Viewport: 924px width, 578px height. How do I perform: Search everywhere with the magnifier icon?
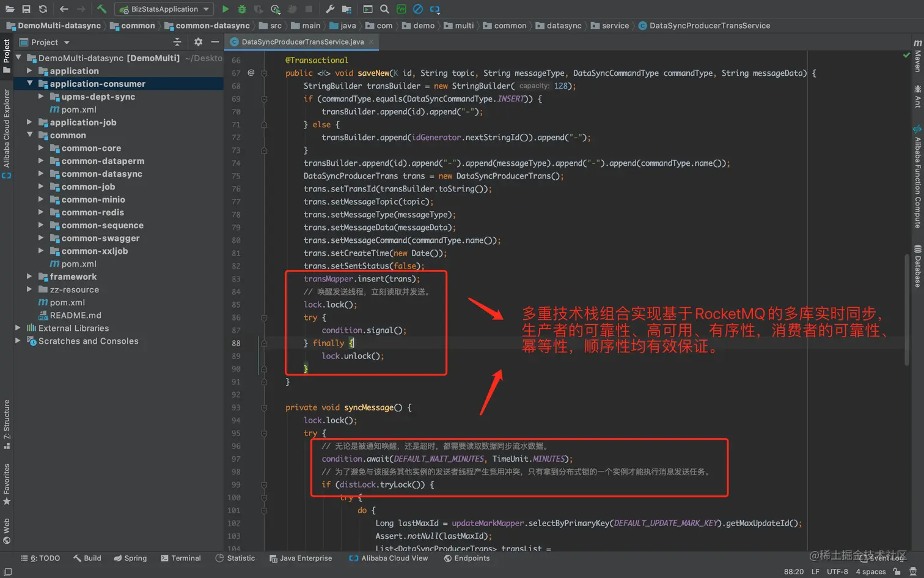point(384,9)
